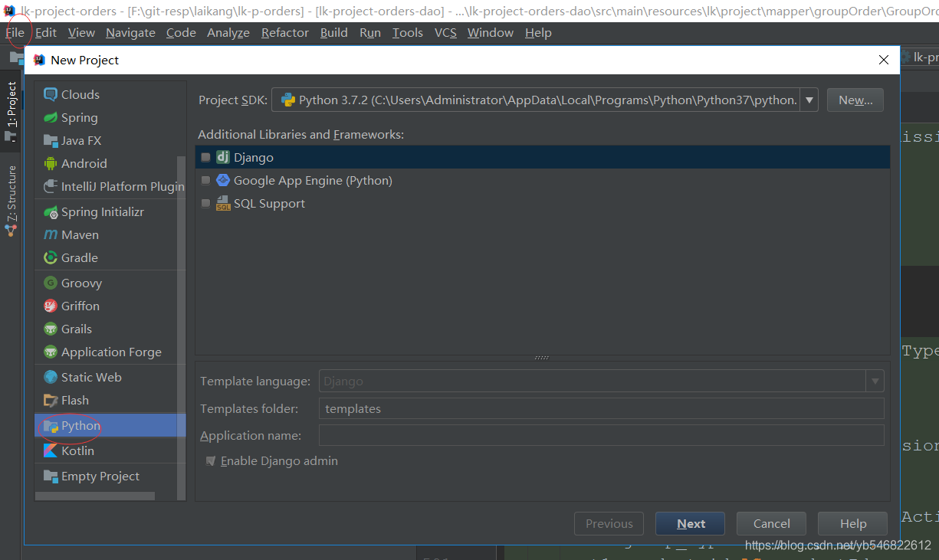Click the Google App Engine icon
The width and height of the screenshot is (939, 560).
pyautogui.click(x=223, y=180)
